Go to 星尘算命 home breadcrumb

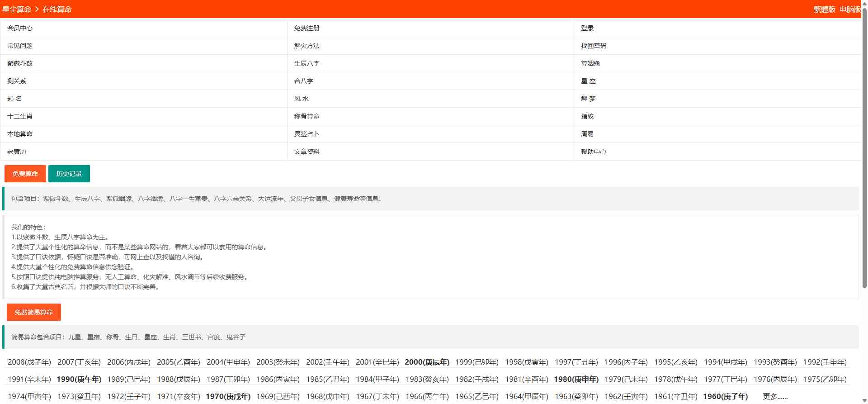(x=17, y=10)
